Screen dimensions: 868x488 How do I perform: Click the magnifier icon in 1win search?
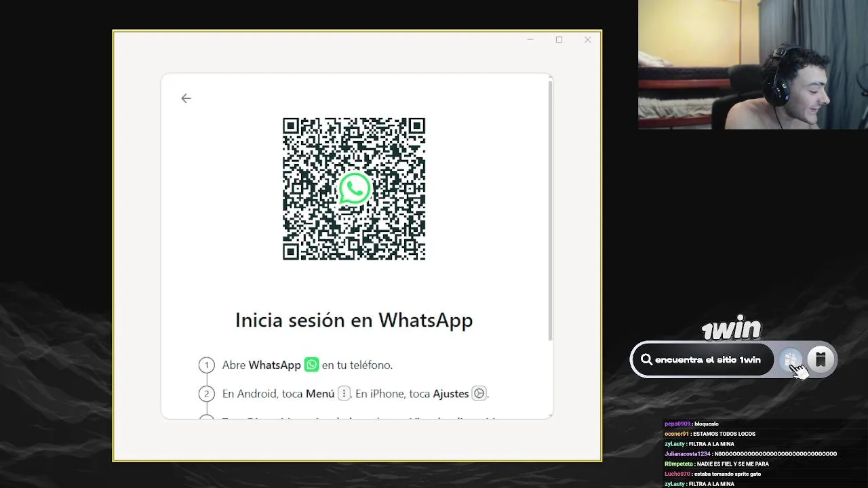(x=646, y=360)
